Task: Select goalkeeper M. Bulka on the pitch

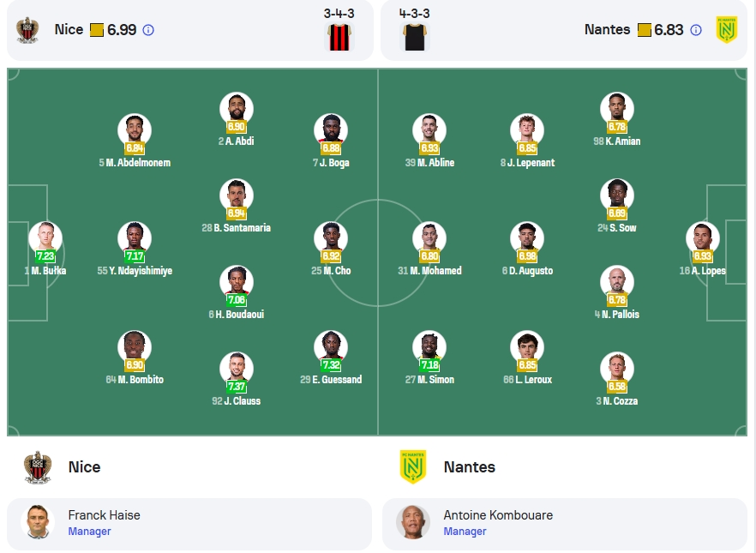Action: tap(45, 238)
